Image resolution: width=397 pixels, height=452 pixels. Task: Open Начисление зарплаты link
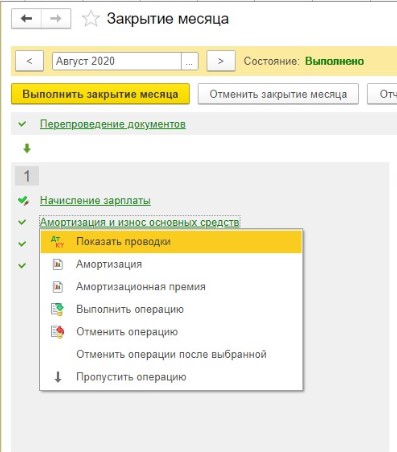95,200
